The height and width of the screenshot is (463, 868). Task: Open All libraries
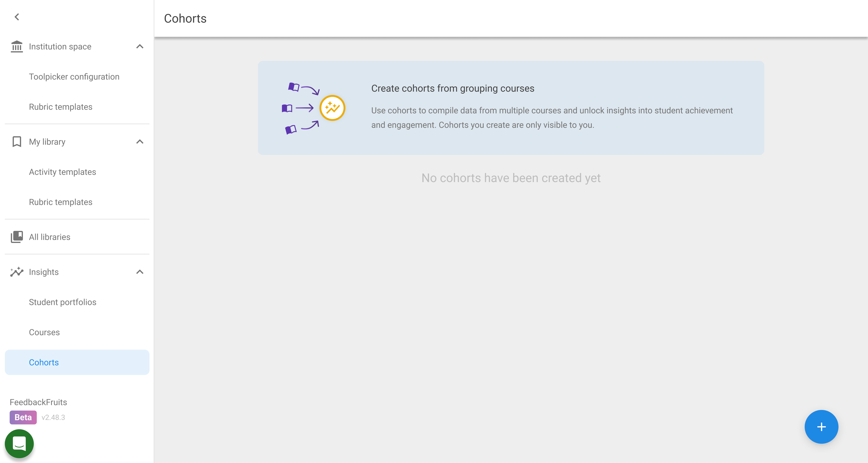pos(77,237)
